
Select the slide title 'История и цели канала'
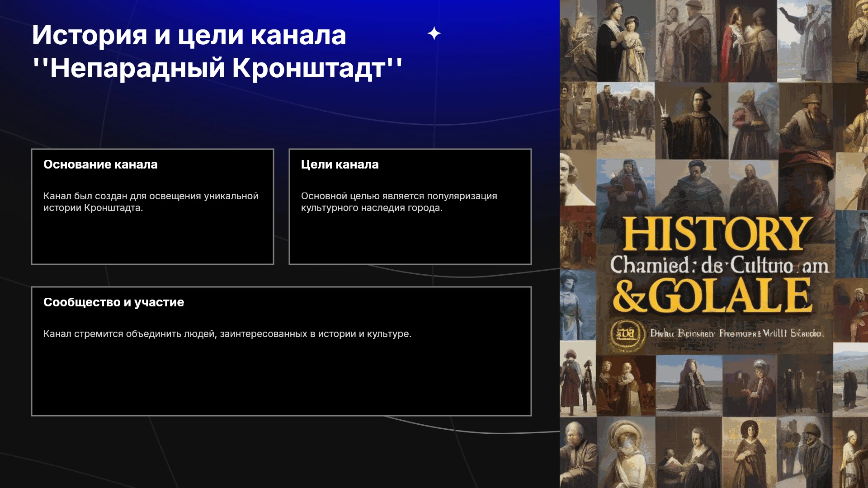(x=189, y=35)
